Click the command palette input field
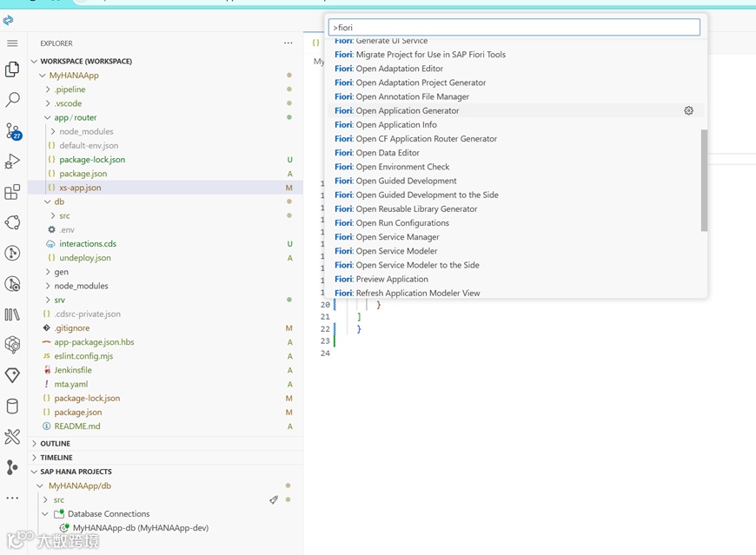This screenshot has width=756, height=555. click(x=514, y=28)
